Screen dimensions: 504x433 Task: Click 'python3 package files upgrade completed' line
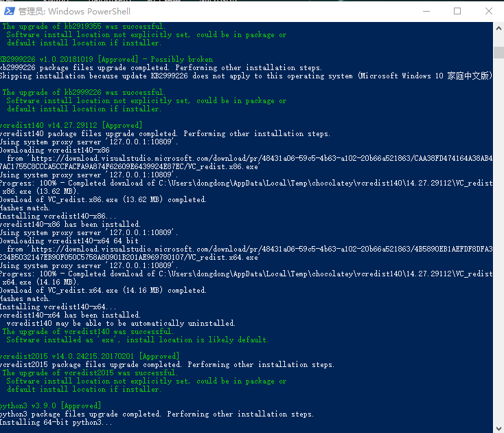click(157, 414)
